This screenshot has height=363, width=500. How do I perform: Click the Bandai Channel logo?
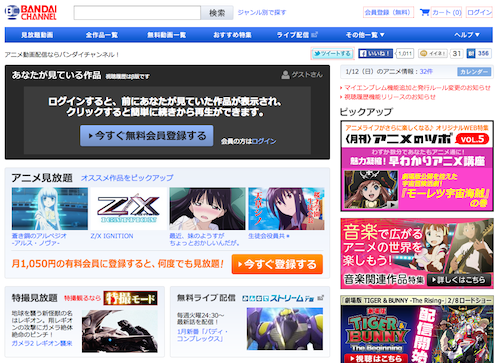[x=31, y=13]
